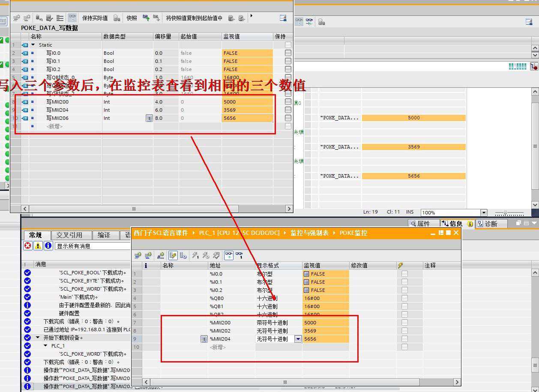This screenshot has height=392, width=539.
Task: Open the zoom level 100% dropdown
Action: click(484, 213)
